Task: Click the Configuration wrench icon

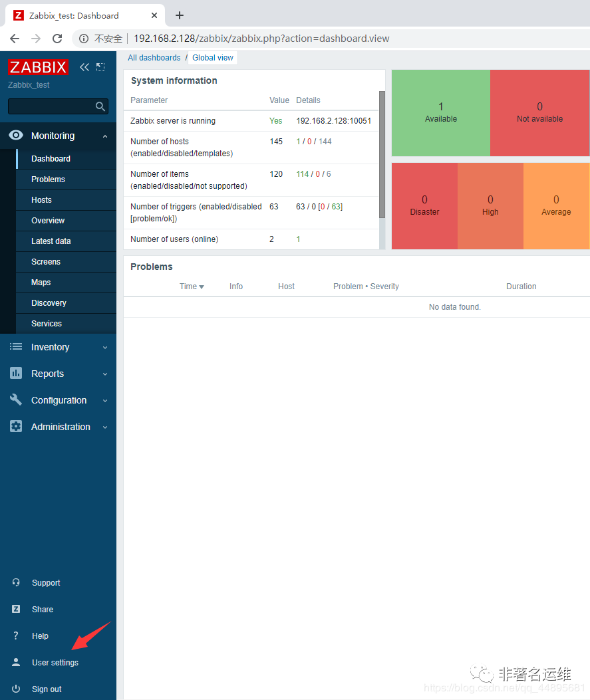Action: (x=16, y=400)
